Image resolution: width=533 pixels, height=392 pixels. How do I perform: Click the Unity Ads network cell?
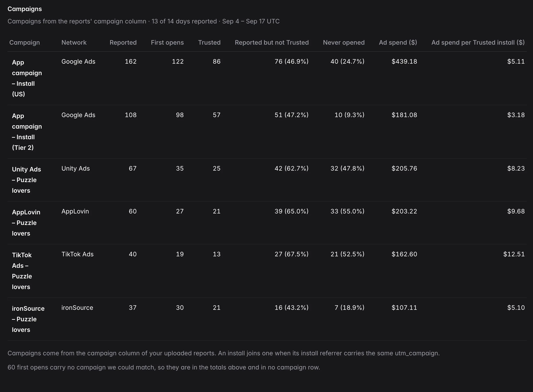point(76,168)
